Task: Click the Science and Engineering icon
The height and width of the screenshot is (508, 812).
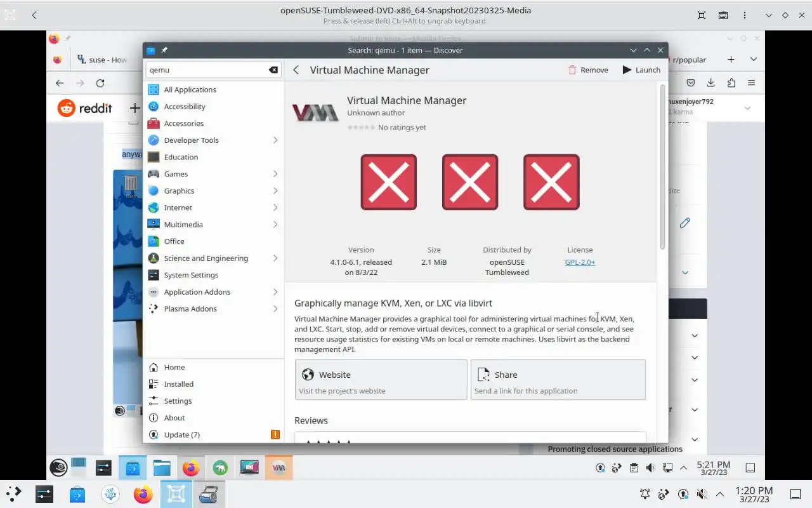Action: point(153,258)
